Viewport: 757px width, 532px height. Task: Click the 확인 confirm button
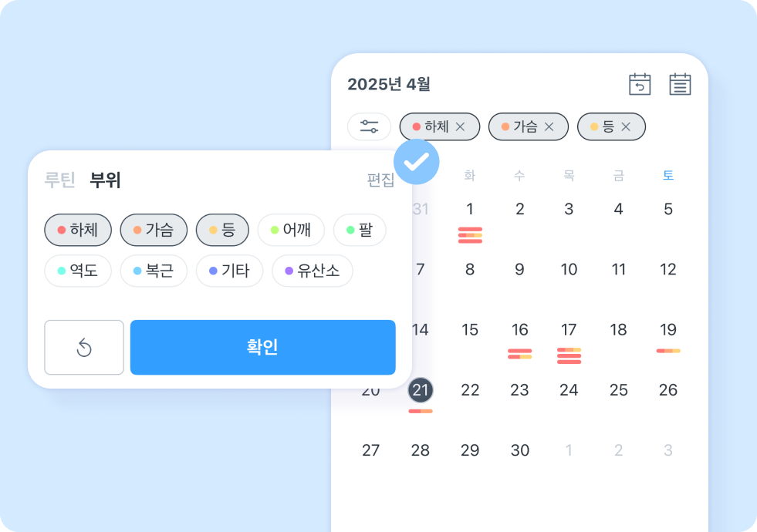262,347
